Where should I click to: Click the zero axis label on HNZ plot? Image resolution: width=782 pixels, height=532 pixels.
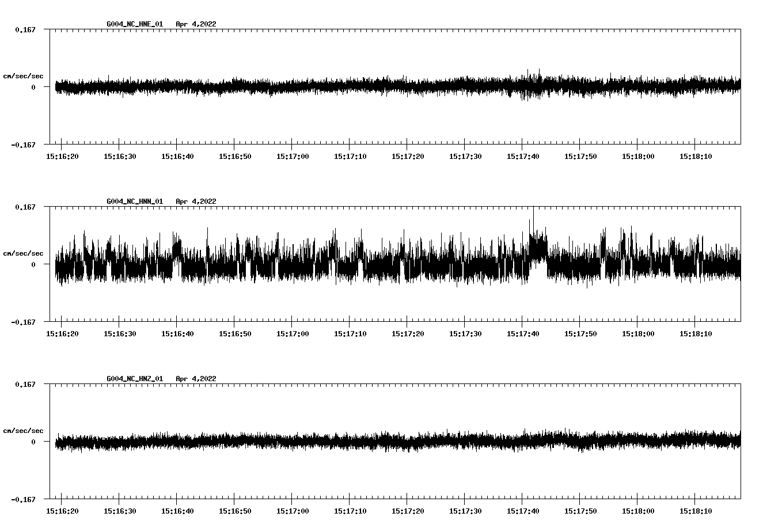(33, 442)
